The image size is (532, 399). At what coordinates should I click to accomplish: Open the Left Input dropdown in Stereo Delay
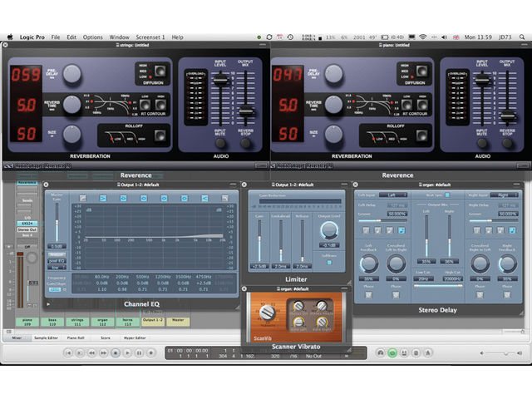(393, 195)
